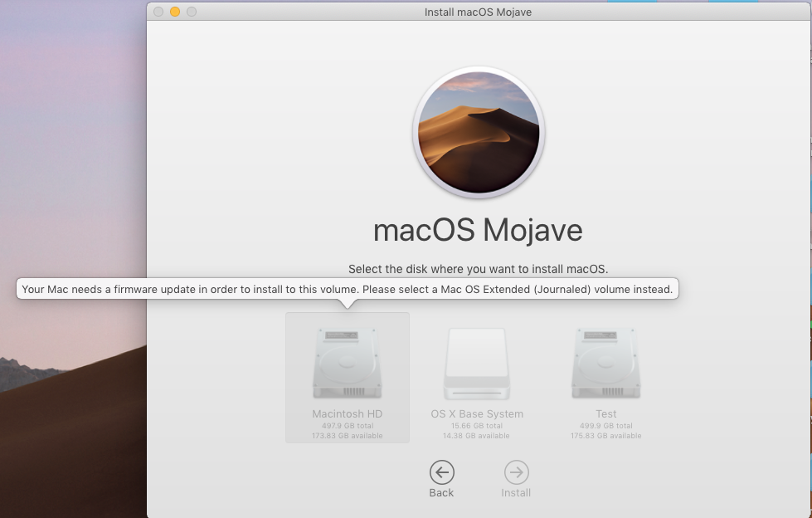The image size is (812, 518).
Task: Click the "Install" text label
Action: point(516,492)
